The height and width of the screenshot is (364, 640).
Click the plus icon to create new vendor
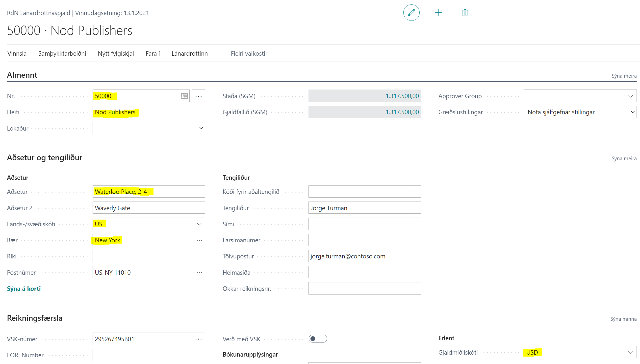438,13
